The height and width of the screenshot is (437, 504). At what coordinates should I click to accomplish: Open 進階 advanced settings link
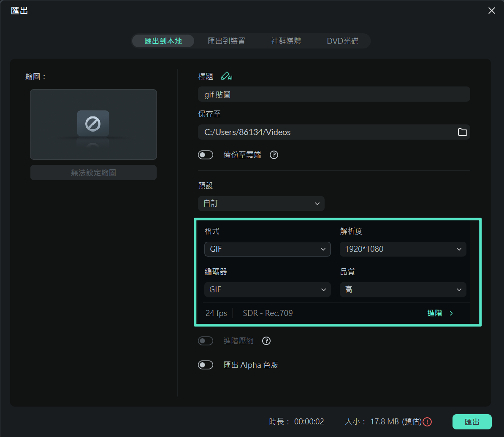tap(440, 313)
